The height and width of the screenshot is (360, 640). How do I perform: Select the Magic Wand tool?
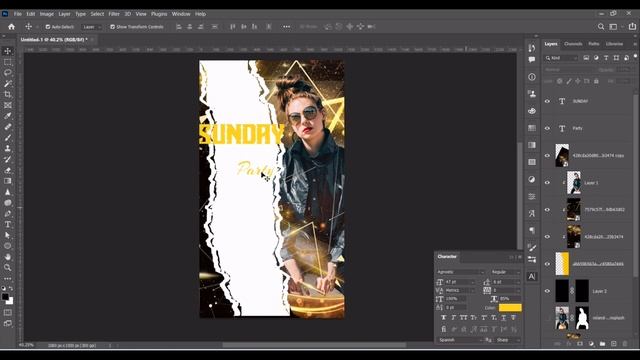(8, 84)
